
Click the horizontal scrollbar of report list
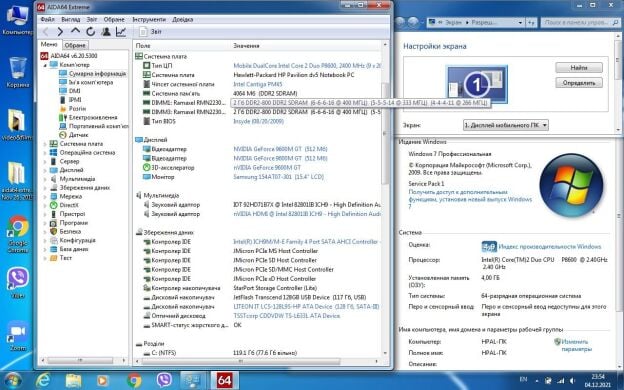[240, 361]
